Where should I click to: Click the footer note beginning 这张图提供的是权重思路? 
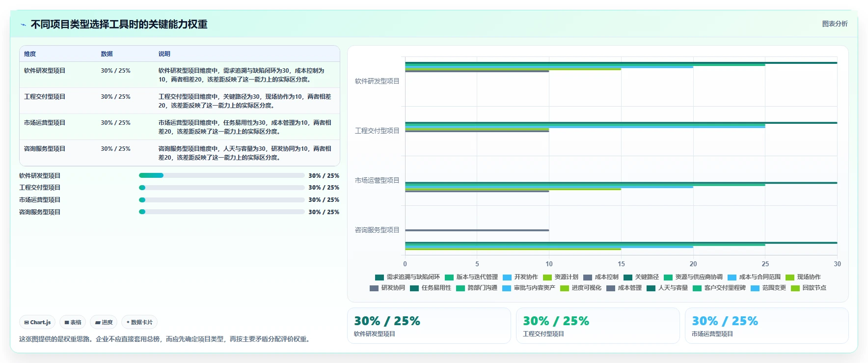[165, 339]
